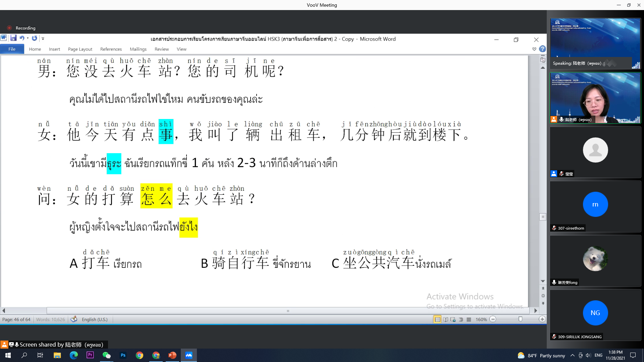Select the Outline view button
The image size is (644, 362).
pos(461,319)
